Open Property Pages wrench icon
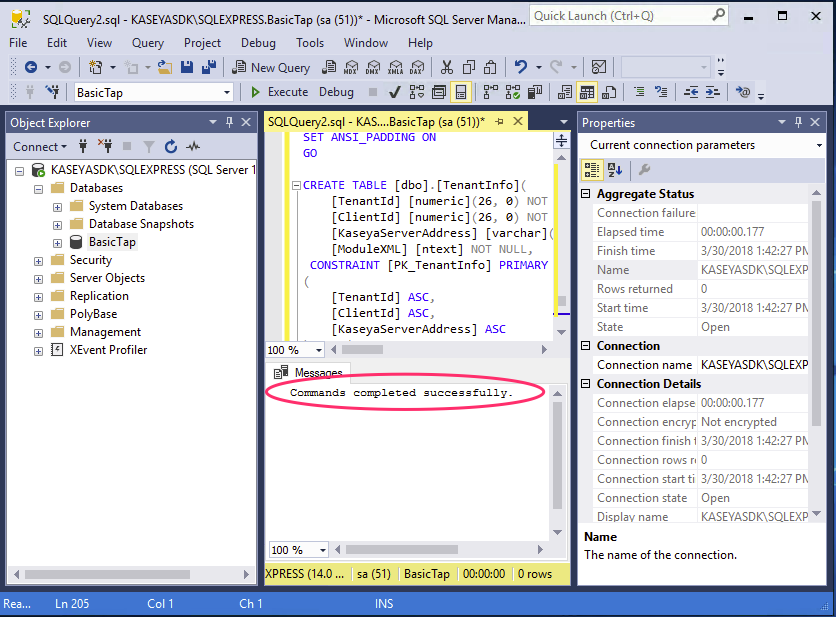 (644, 170)
